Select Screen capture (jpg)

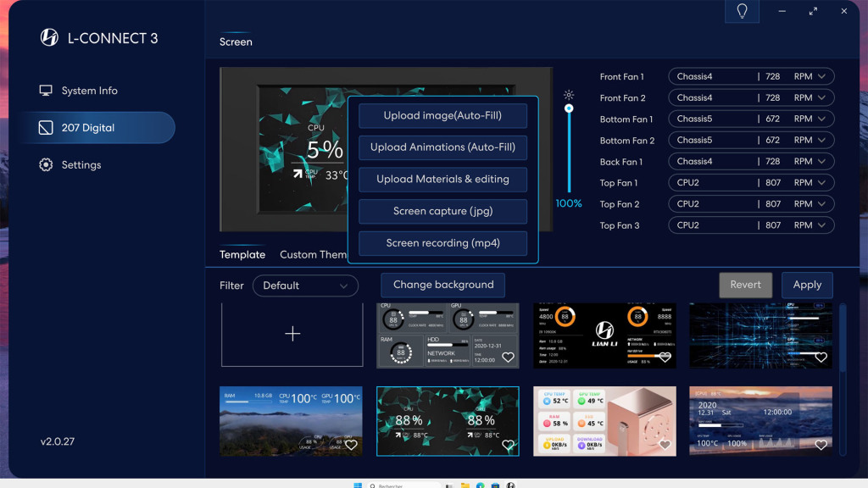click(442, 211)
